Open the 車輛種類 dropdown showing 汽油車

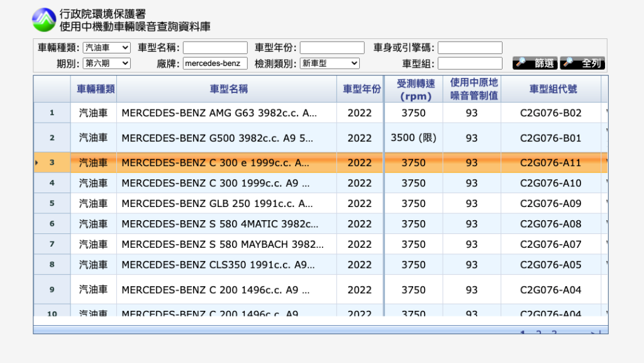[107, 48]
